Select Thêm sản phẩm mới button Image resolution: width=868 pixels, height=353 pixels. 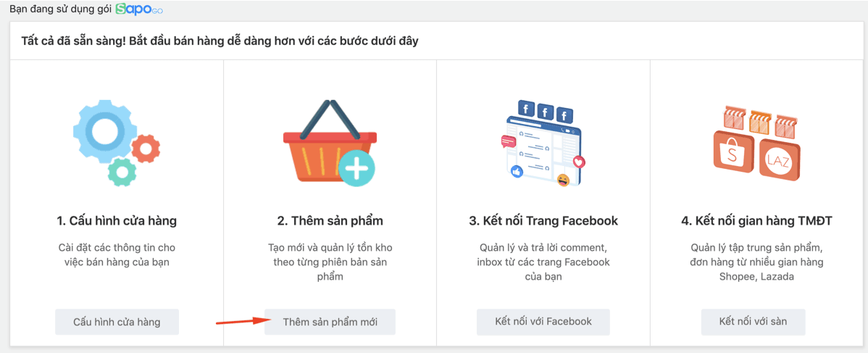click(x=330, y=322)
